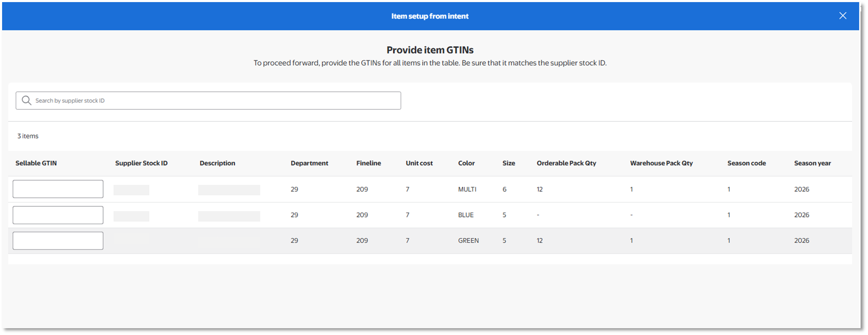
Task: Click the Season year column header
Action: pos(812,163)
